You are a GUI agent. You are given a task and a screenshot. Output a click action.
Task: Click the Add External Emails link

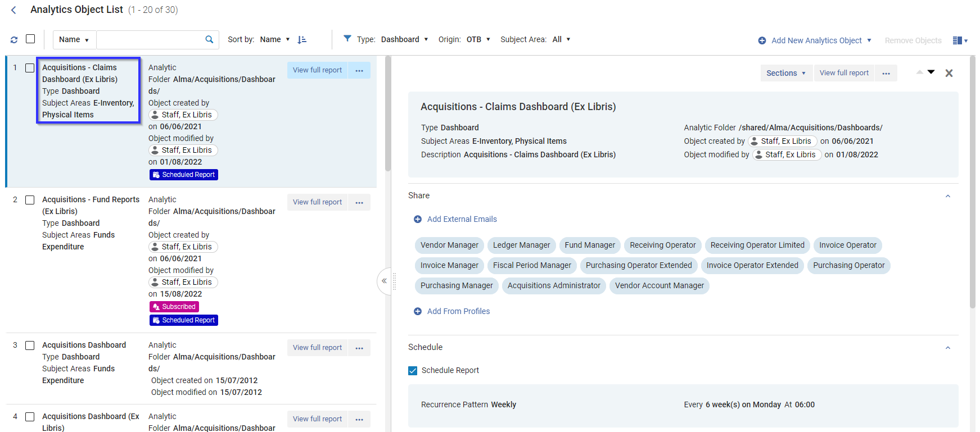(462, 219)
